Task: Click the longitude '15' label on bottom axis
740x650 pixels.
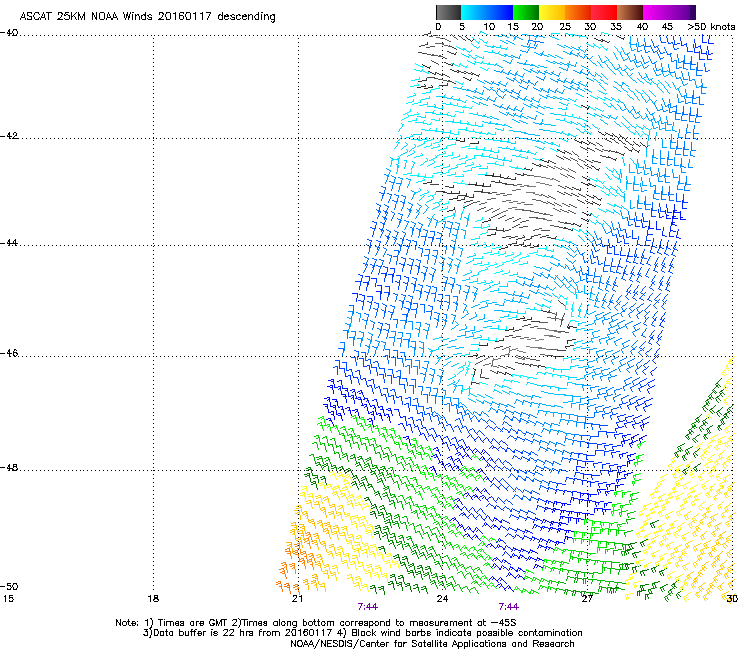Action: (x=8, y=599)
